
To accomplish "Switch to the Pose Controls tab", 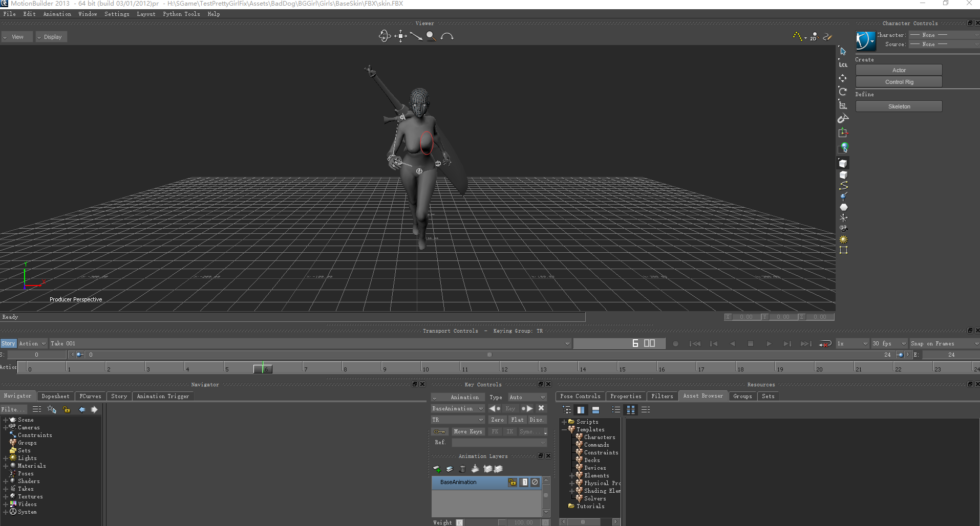I will pyautogui.click(x=580, y=396).
